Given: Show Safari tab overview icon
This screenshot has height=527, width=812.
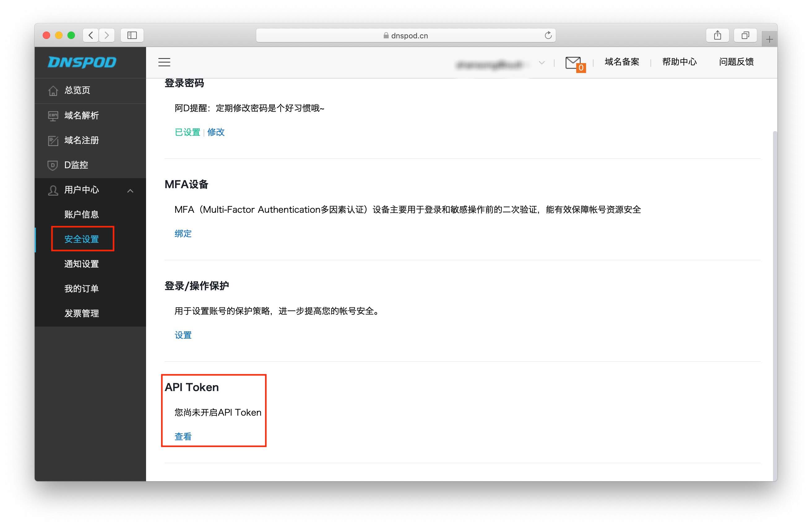Looking at the screenshot, I should point(745,36).
